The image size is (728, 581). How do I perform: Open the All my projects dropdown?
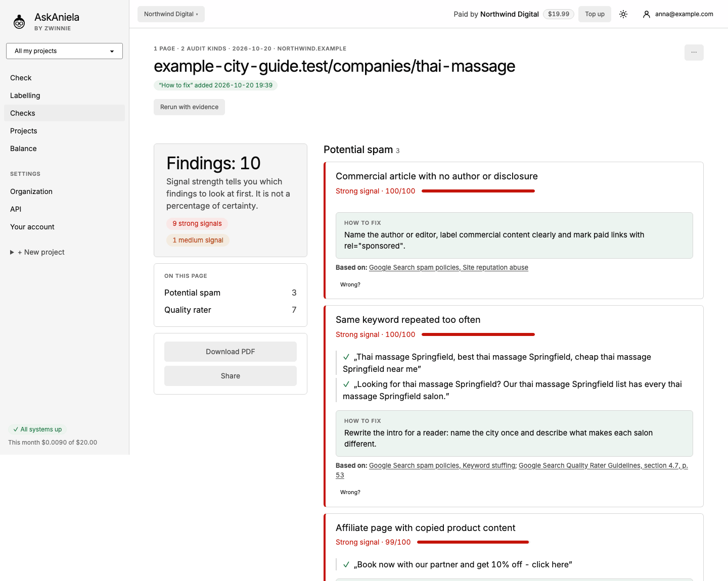(64, 51)
